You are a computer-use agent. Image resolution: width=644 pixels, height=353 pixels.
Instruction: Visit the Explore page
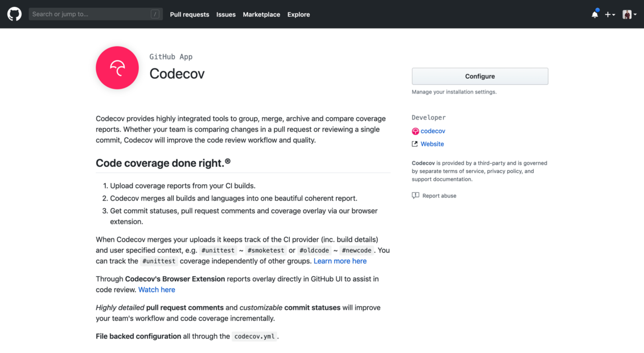coord(298,14)
